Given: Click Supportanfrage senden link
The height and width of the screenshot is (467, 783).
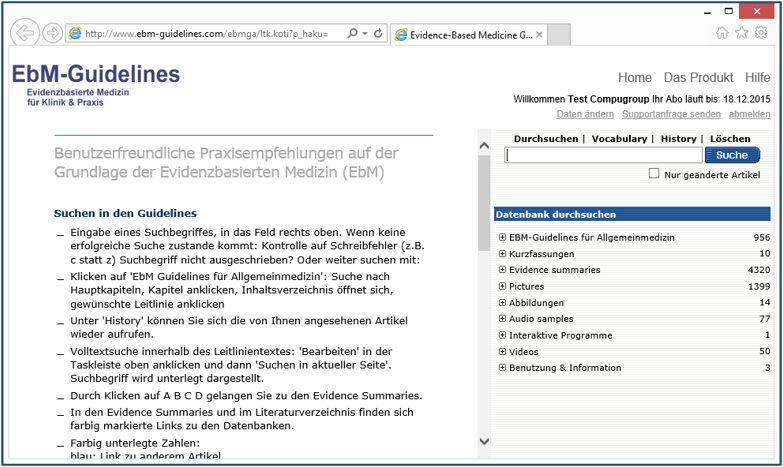Looking at the screenshot, I should (671, 114).
